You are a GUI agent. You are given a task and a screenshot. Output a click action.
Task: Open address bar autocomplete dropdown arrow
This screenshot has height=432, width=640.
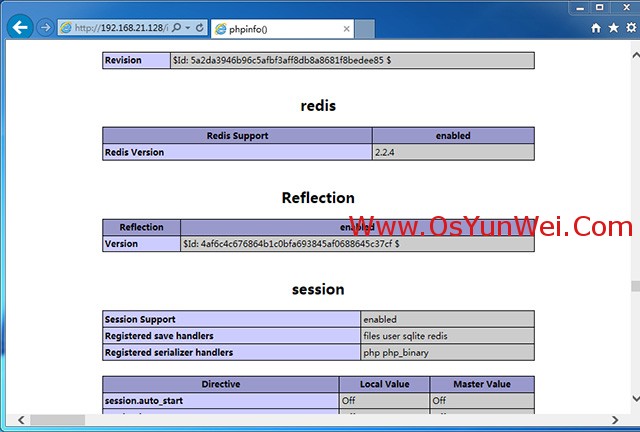188,28
